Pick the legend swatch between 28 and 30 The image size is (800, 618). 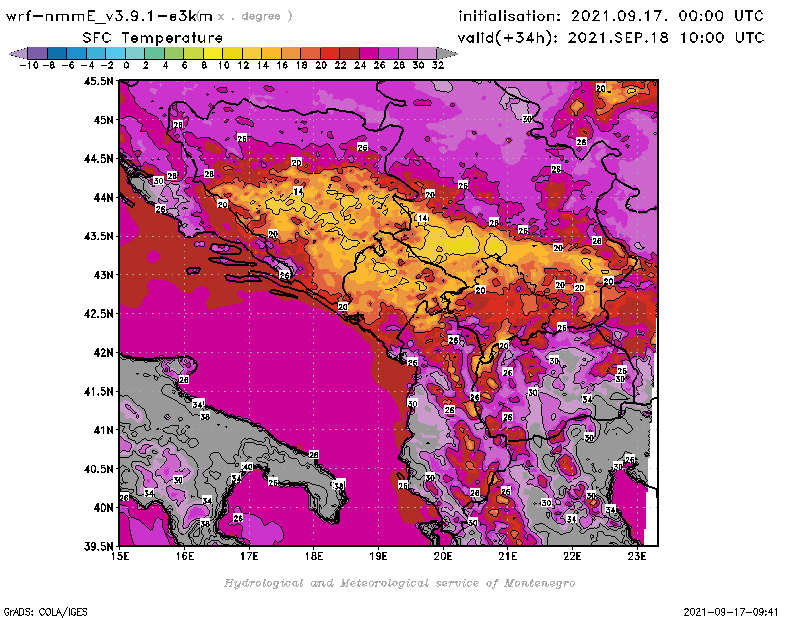point(407,53)
